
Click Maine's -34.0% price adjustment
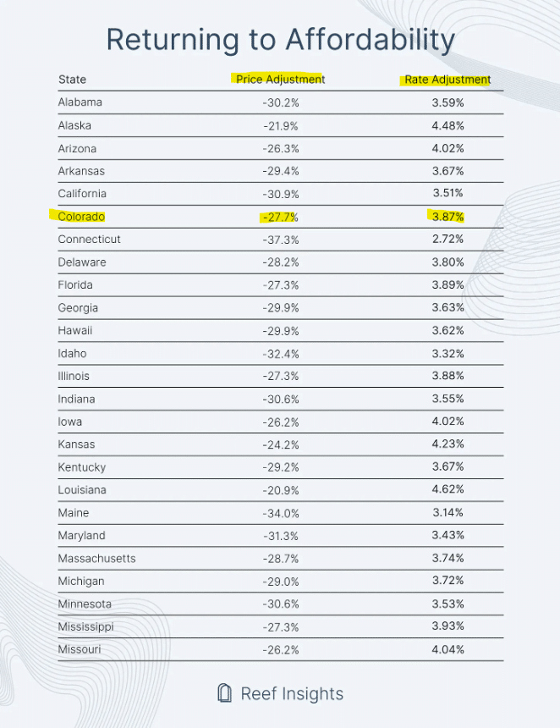(280, 513)
